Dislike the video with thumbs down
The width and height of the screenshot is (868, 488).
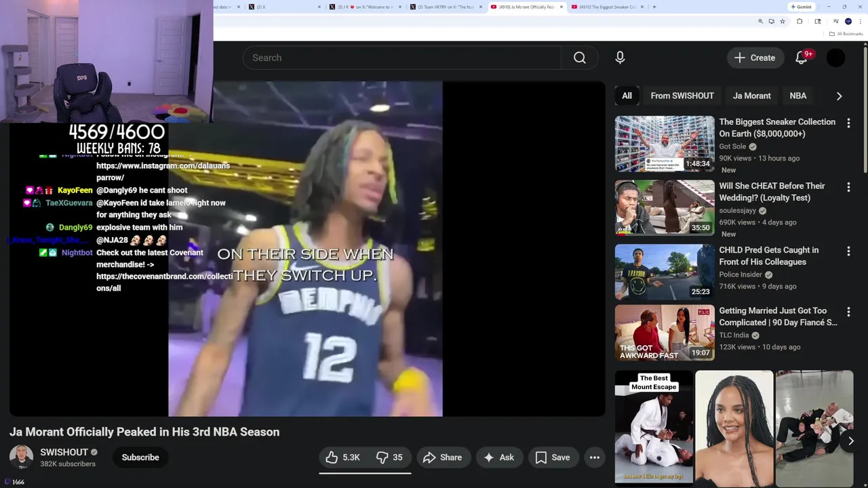click(x=389, y=457)
